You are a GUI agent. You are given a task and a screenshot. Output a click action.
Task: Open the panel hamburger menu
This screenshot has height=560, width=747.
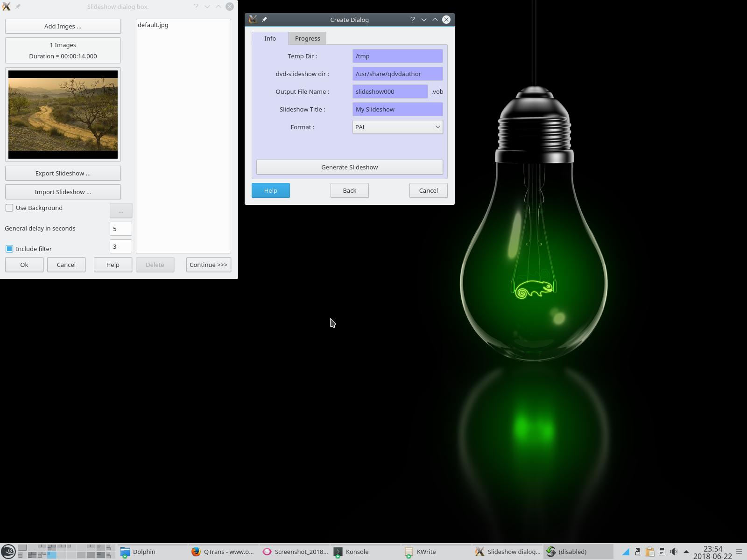point(739,552)
